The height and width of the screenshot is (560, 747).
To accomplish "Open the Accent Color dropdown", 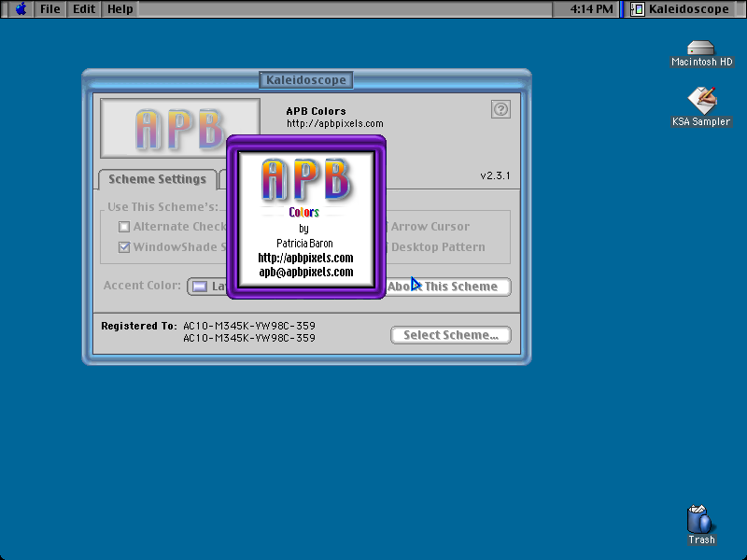I will point(208,287).
